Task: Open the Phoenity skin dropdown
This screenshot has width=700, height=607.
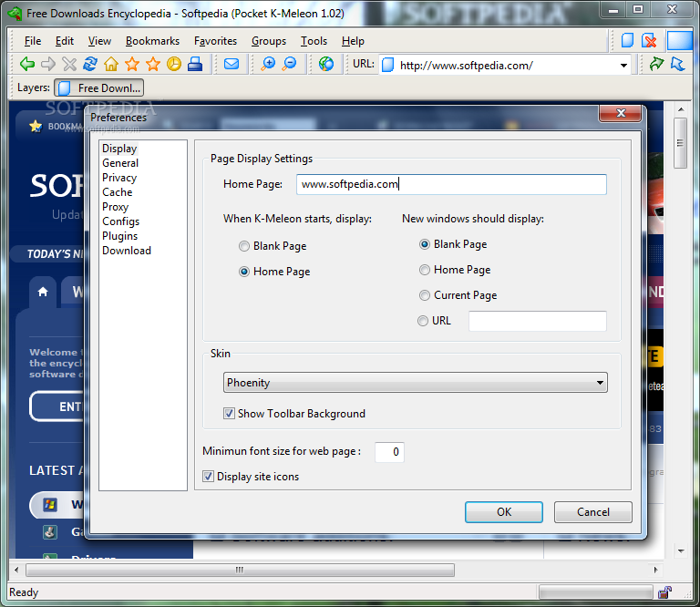Action: pos(416,383)
